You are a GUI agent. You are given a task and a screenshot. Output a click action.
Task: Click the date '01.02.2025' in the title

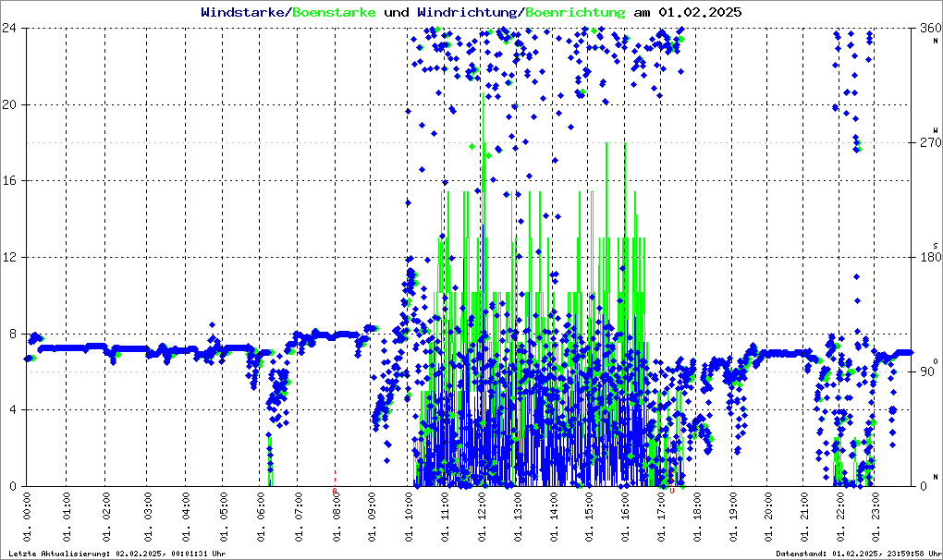pos(700,12)
